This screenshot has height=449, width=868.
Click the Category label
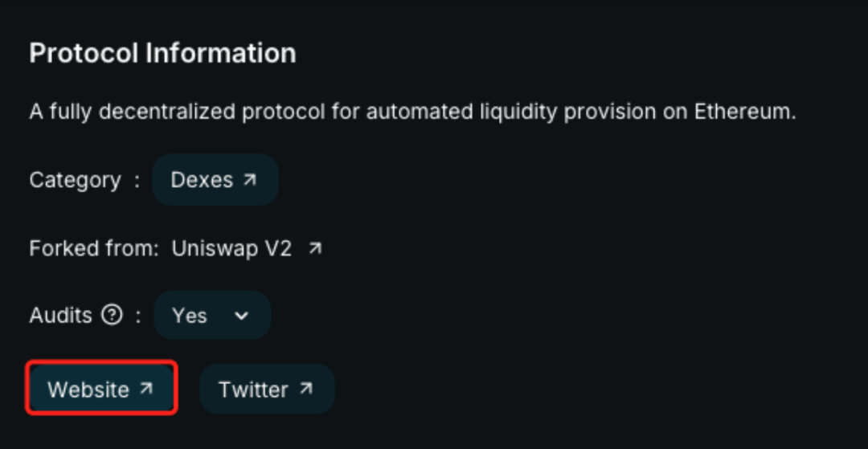tap(75, 180)
